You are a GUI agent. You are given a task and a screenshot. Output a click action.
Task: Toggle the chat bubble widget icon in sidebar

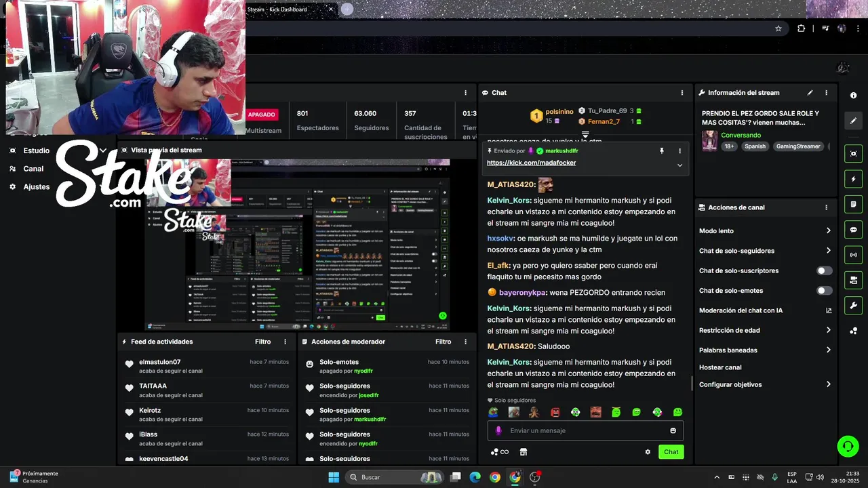coord(853,230)
